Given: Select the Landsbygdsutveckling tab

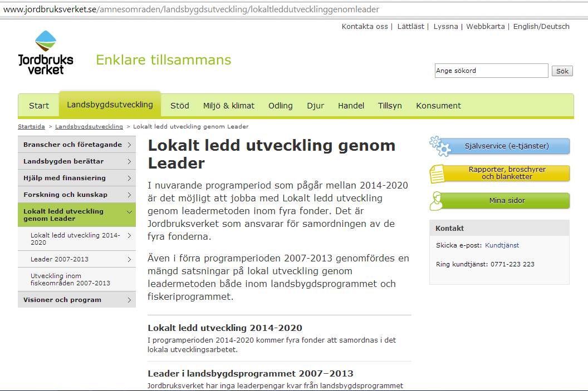Looking at the screenshot, I should [x=110, y=105].
